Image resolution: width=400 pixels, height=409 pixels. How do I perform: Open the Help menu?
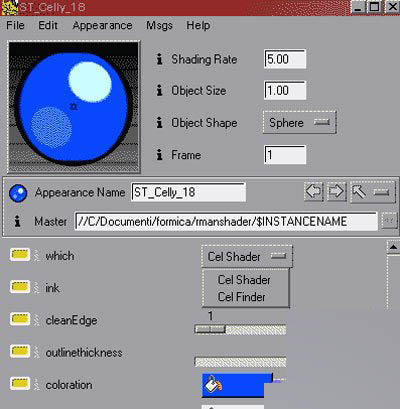(198, 25)
